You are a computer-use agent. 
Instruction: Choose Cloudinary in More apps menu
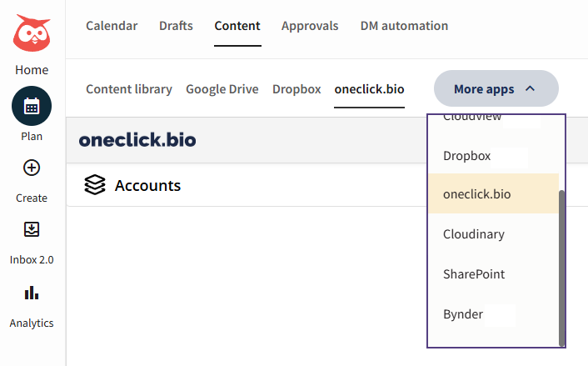494,234
